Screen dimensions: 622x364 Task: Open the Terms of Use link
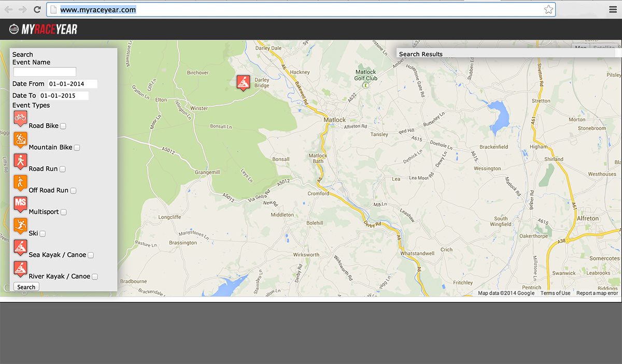555,293
